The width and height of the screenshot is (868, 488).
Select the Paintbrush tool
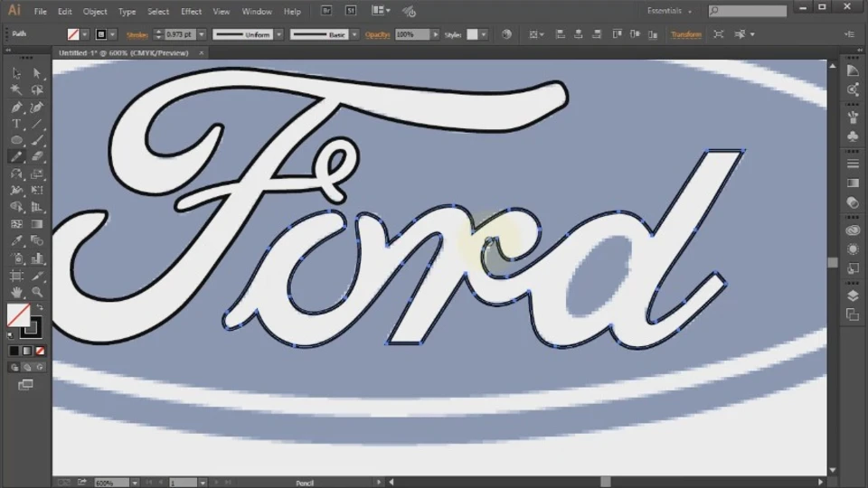[37, 140]
